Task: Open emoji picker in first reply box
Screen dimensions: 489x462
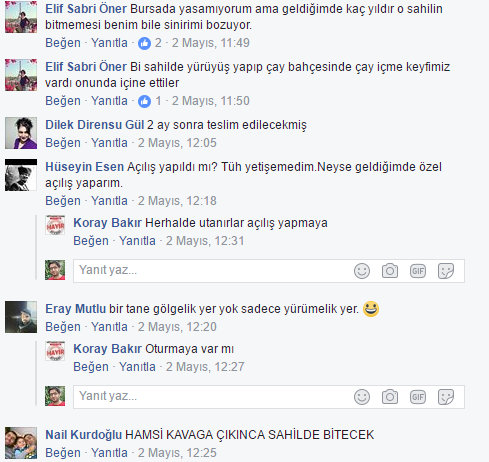Action: tap(362, 271)
